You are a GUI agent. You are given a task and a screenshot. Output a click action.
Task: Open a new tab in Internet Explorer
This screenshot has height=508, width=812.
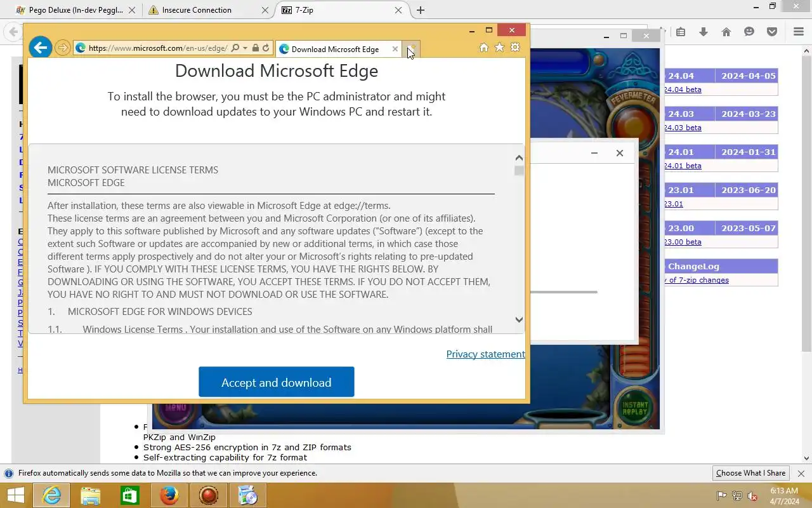(411, 50)
